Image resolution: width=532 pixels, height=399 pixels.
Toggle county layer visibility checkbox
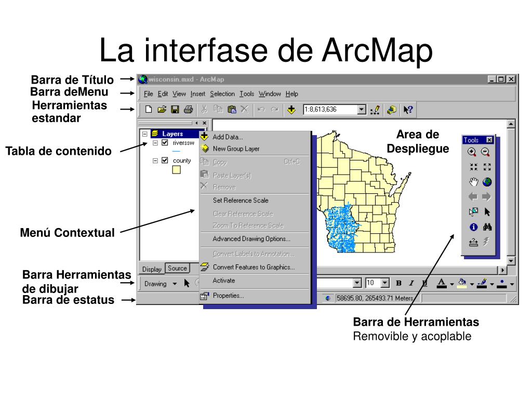tap(165, 160)
